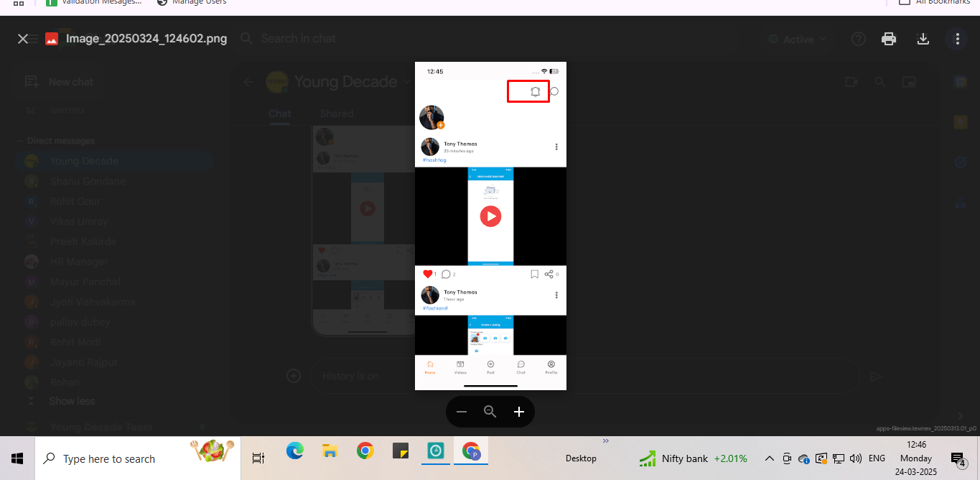The width and height of the screenshot is (980, 480).
Task: Expand the hidden system tray icons
Action: 769,458
